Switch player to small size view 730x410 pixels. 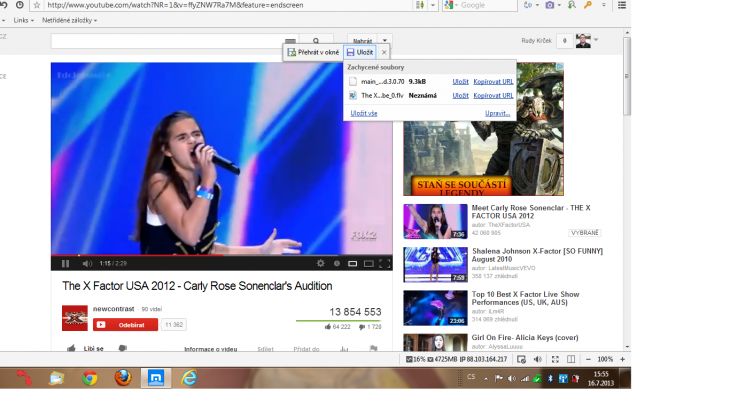coord(352,264)
